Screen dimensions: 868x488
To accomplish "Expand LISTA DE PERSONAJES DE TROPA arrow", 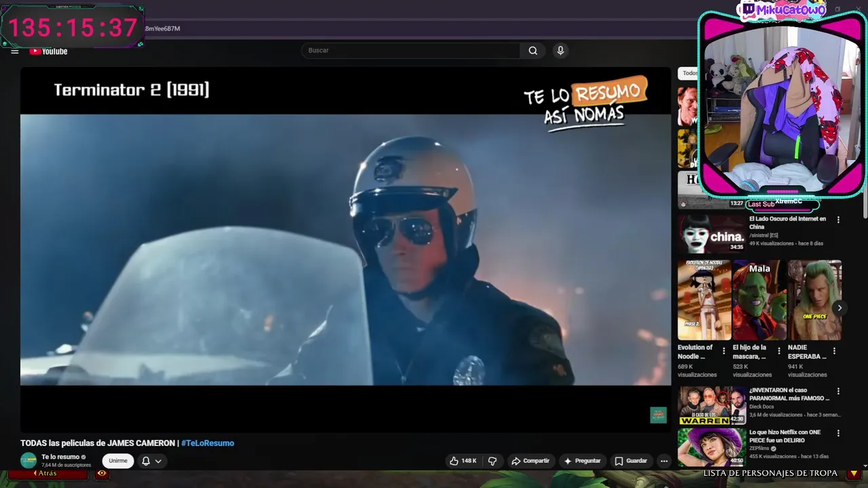I will click(854, 473).
